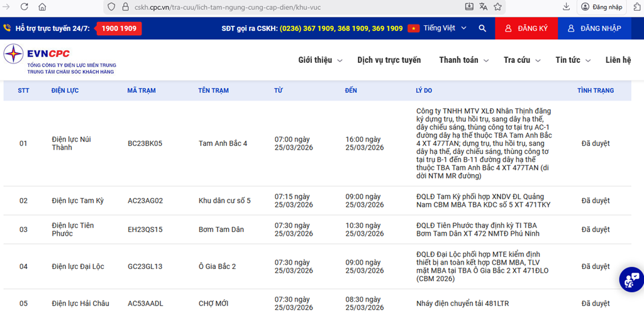Go to the Liên hệ page

pyautogui.click(x=618, y=60)
